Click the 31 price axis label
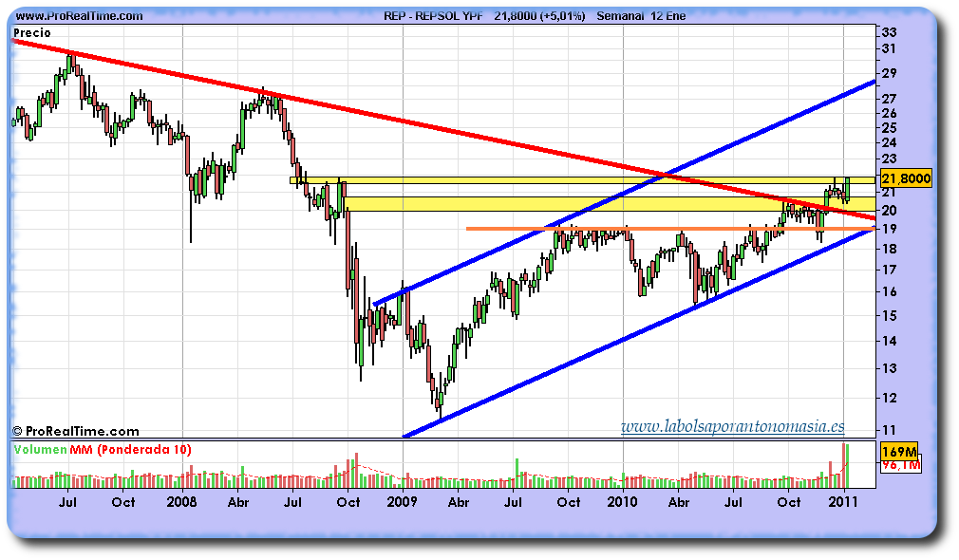Viewport: 959px width, 560px height. click(889, 49)
